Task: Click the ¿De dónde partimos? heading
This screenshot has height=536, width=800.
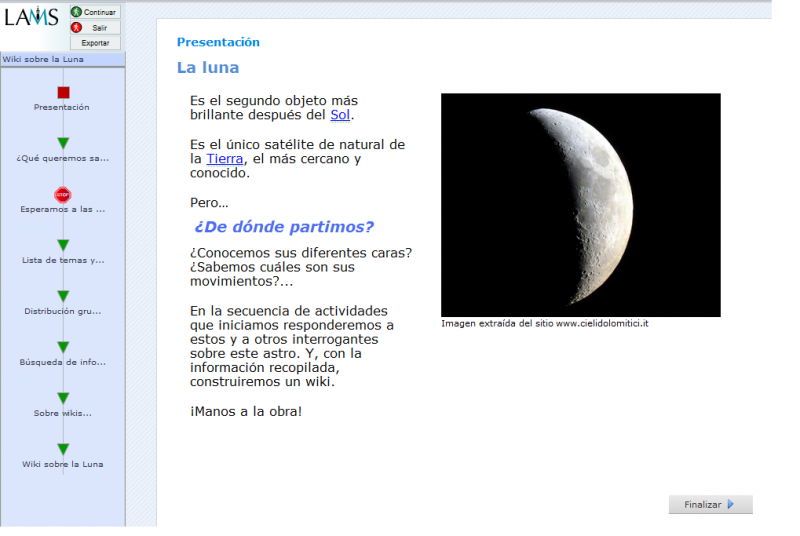Action: click(284, 226)
